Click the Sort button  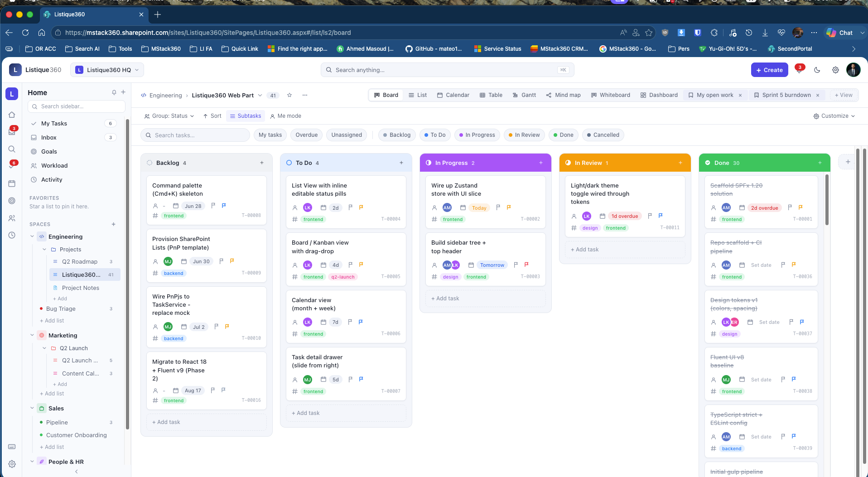tap(212, 116)
